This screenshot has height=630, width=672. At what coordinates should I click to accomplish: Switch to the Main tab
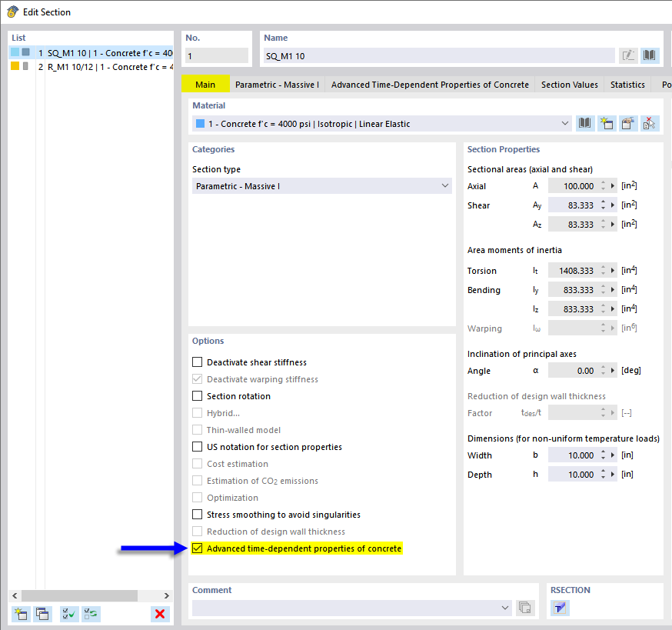point(205,85)
